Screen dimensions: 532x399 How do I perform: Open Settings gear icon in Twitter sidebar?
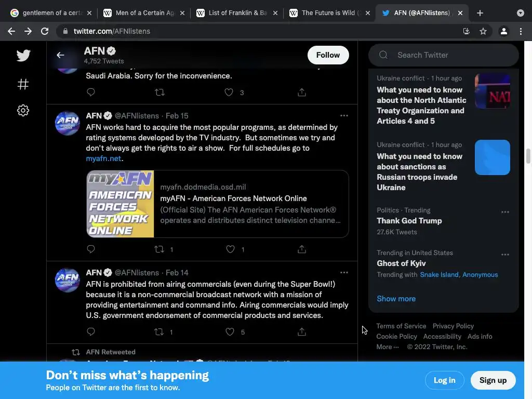coord(23,110)
